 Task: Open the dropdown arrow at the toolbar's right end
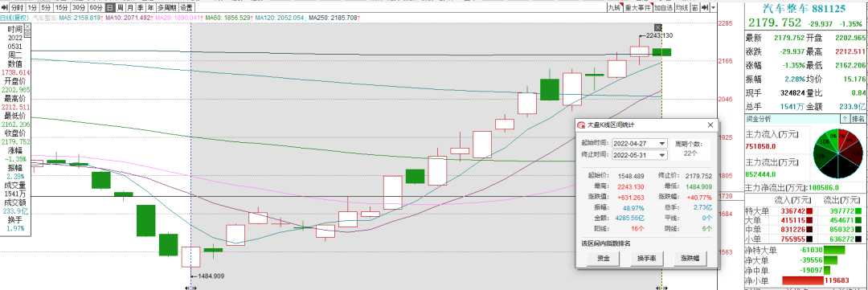point(714,8)
